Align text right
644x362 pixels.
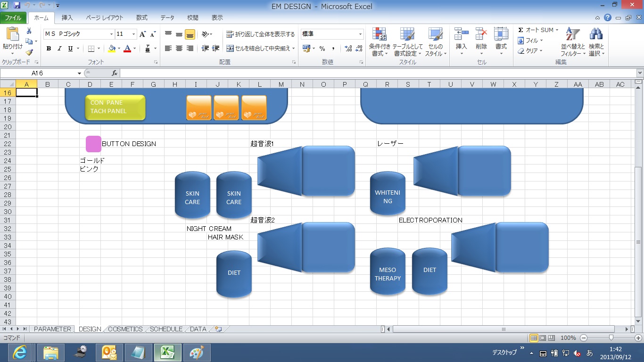[x=190, y=49]
